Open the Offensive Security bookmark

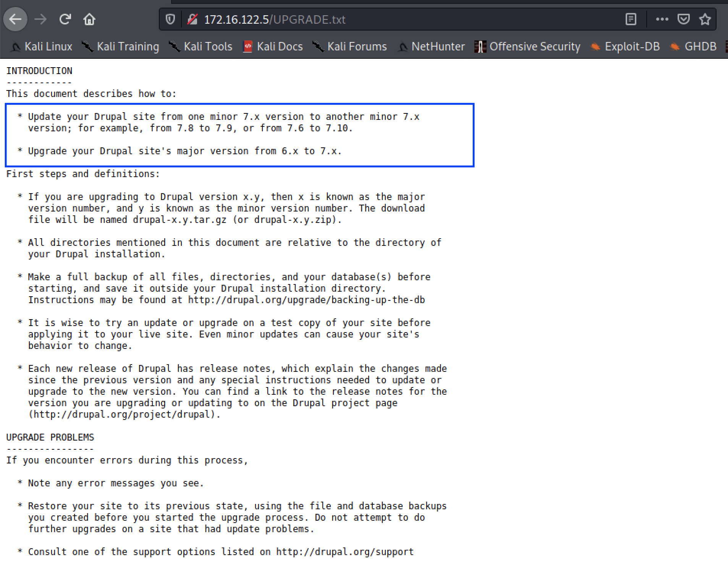click(x=527, y=47)
